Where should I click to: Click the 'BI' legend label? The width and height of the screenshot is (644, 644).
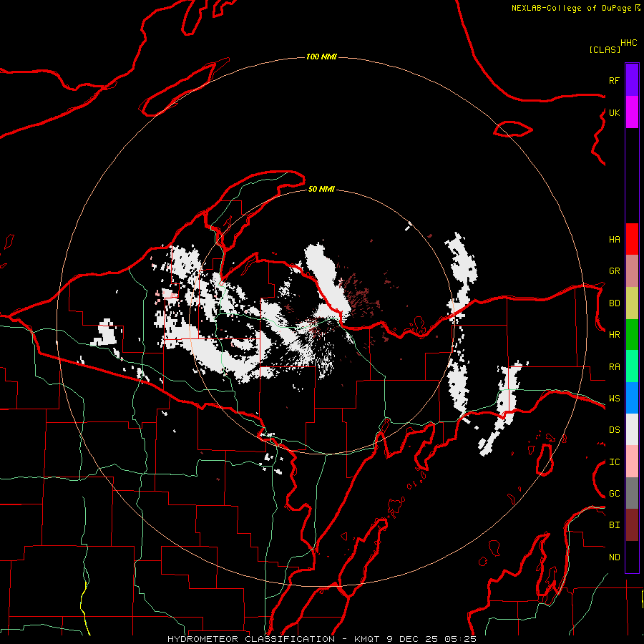[614, 525]
